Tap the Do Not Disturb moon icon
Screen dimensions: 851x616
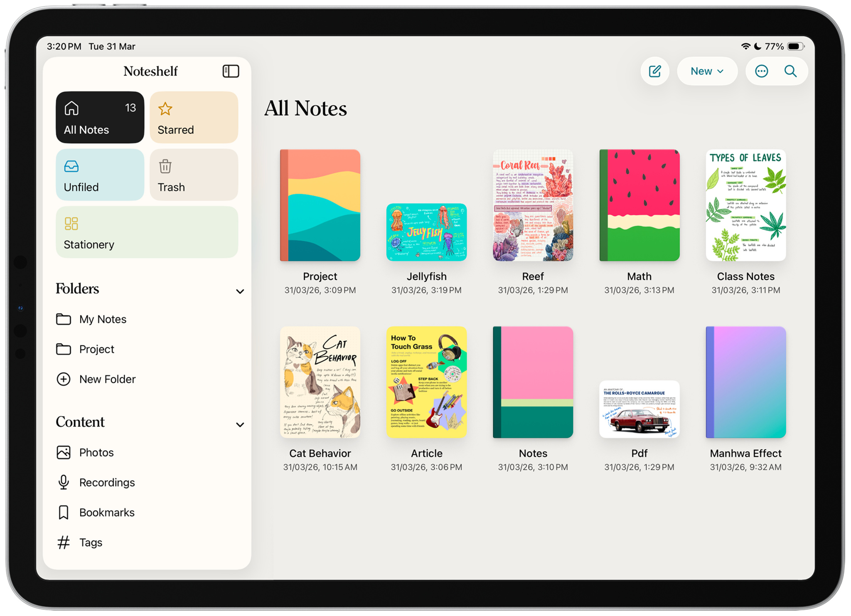758,46
